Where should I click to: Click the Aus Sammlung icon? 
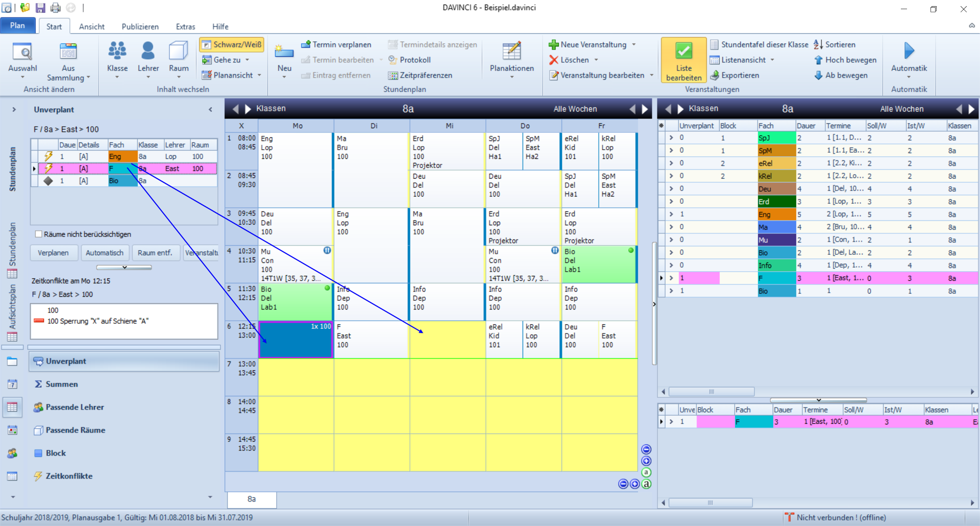click(x=68, y=52)
